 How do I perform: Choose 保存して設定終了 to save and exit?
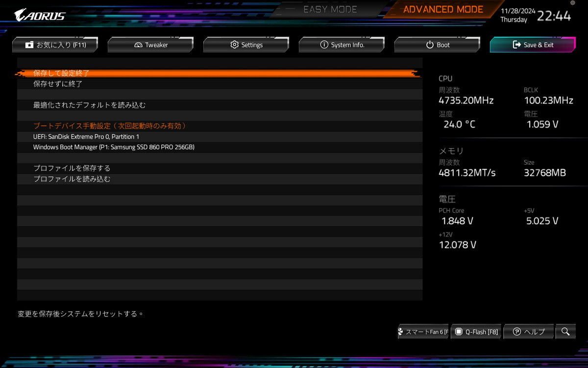220,73
